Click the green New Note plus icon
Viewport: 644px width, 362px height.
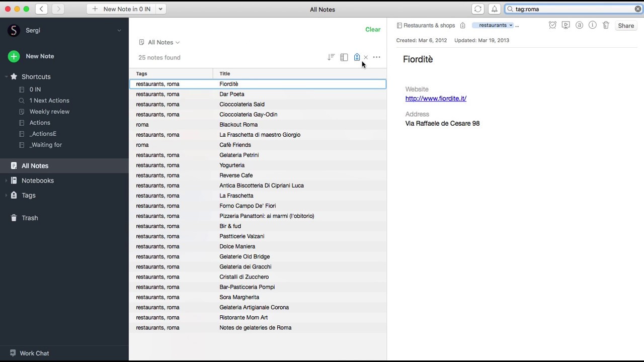14,56
